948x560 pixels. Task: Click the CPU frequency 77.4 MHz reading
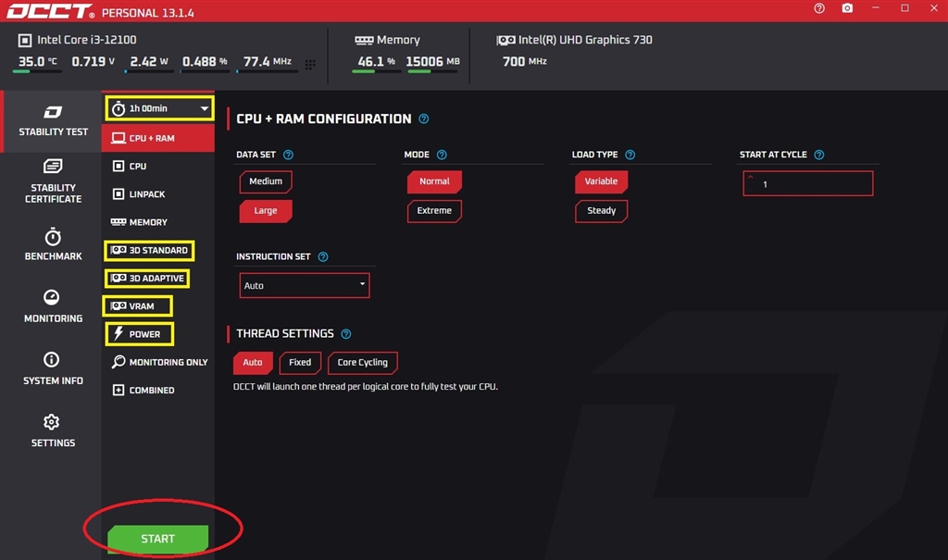click(x=268, y=62)
